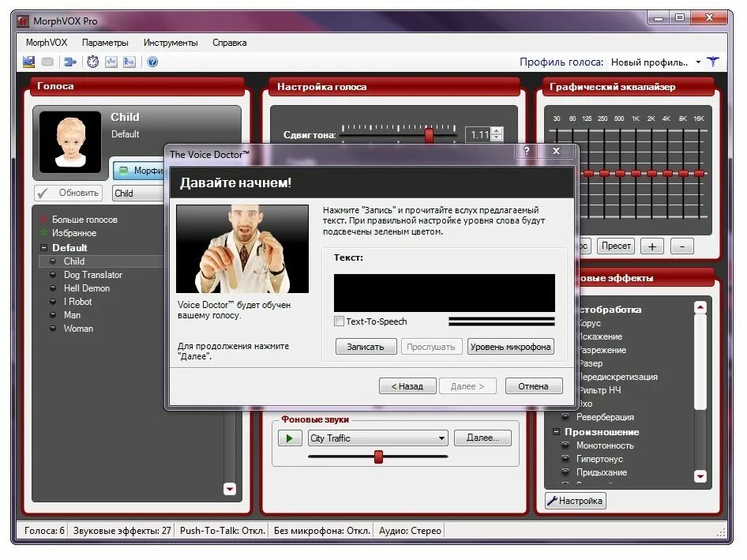This screenshot has width=747, height=560.
Task: Click the 16K equalizer band slider
Action: (699, 174)
